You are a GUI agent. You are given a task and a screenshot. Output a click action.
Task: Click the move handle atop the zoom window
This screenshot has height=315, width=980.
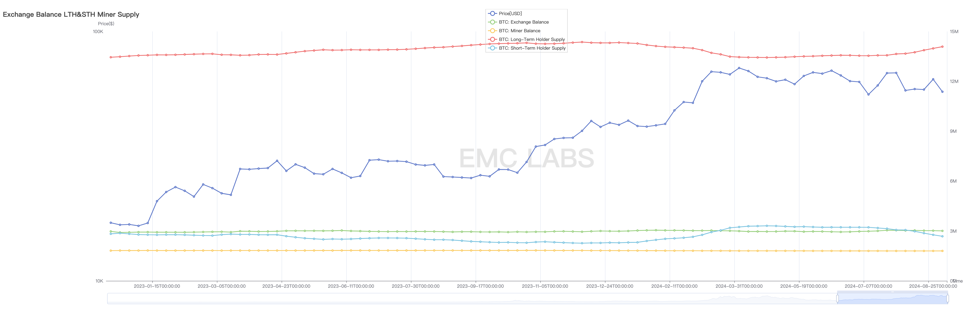tap(892, 292)
